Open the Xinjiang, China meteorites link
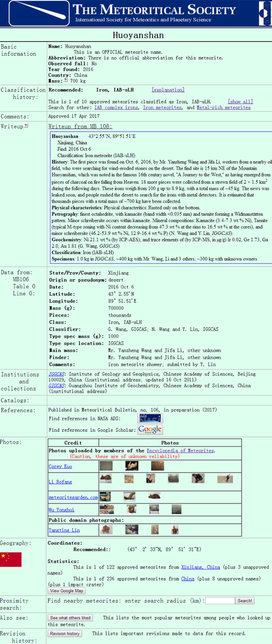Screen dimensions: 272x644 click(x=201, y=567)
